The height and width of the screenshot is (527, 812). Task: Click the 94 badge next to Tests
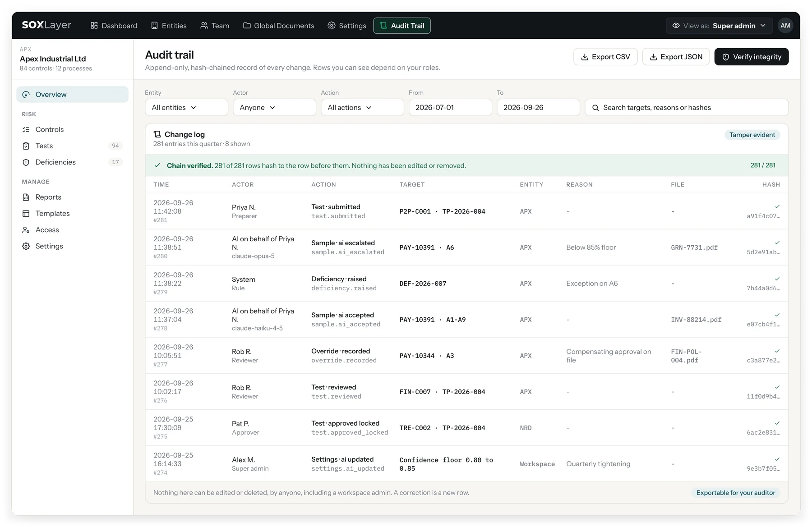click(x=115, y=146)
